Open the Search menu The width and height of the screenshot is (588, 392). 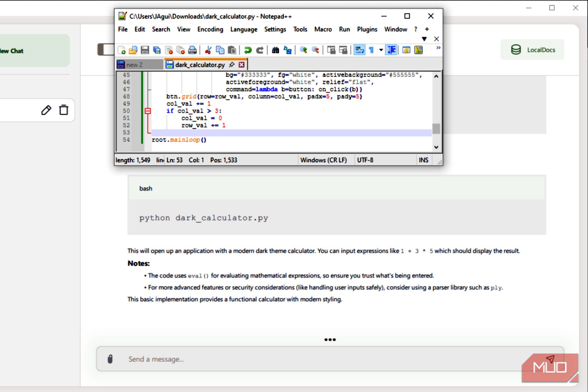click(x=161, y=29)
